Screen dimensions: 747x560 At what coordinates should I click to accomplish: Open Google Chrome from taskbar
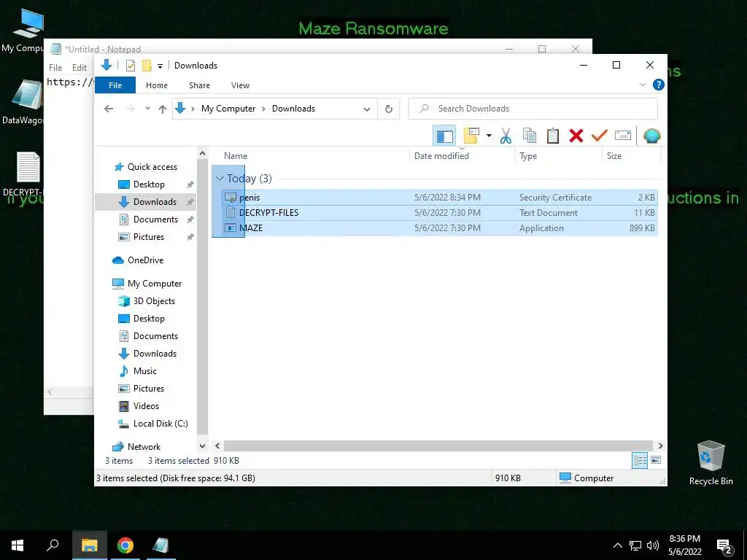[x=125, y=545]
